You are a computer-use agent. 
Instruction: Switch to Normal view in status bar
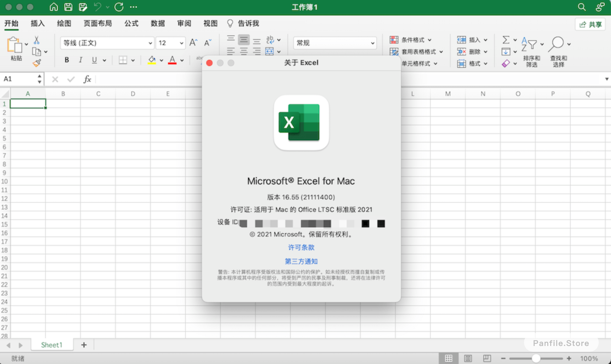(x=448, y=358)
